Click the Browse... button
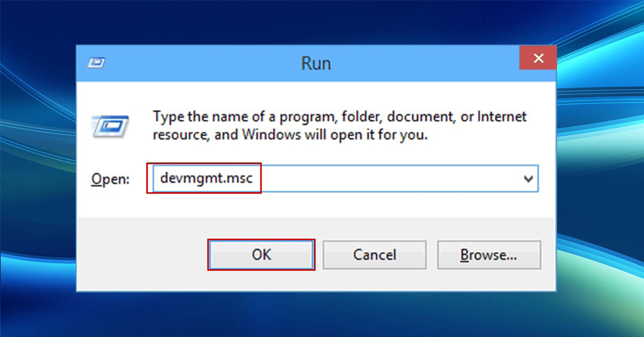 pos(489,255)
